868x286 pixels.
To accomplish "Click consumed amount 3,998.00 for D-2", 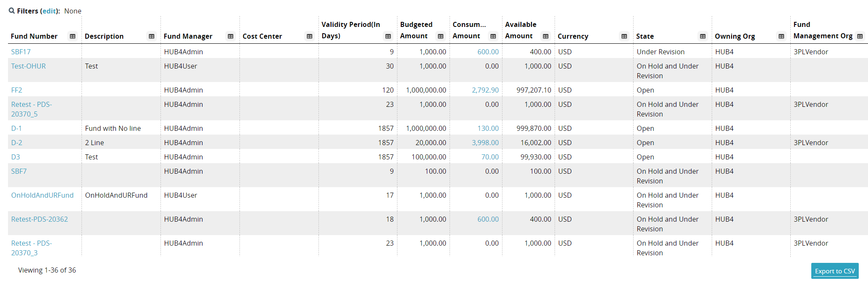I will coord(485,143).
